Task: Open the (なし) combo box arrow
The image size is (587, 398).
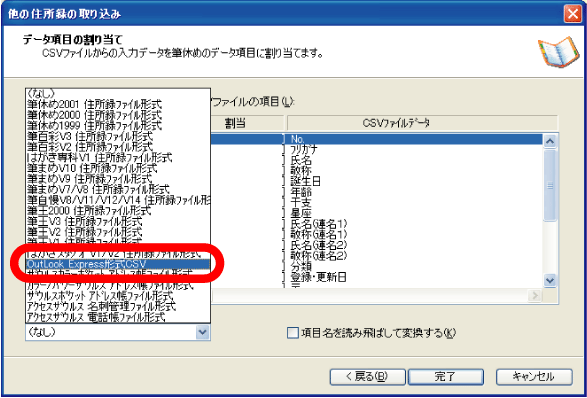Action: pos(203,332)
